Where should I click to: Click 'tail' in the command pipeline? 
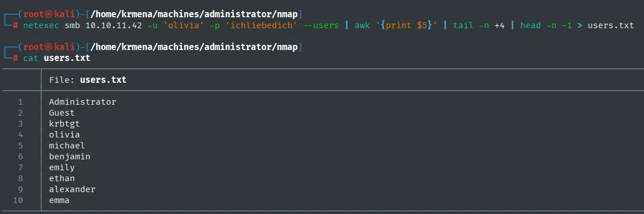[x=463, y=25]
